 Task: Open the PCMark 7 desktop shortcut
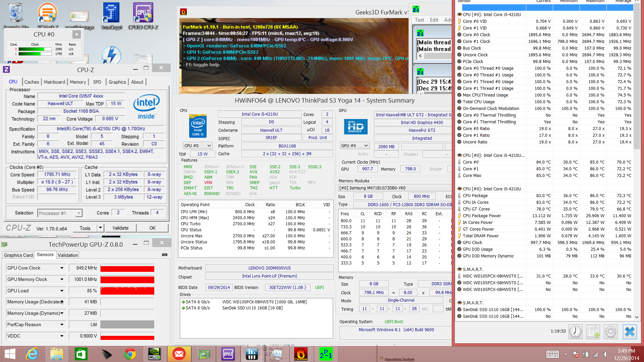pyautogui.click(x=48, y=15)
